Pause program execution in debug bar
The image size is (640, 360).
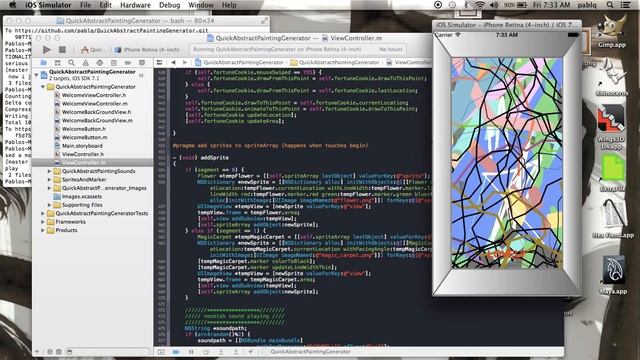pos(191,351)
